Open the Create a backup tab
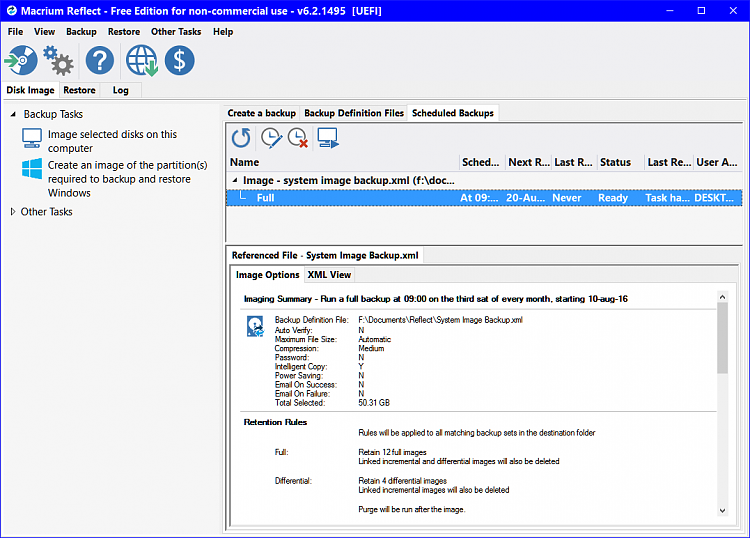 click(x=262, y=113)
